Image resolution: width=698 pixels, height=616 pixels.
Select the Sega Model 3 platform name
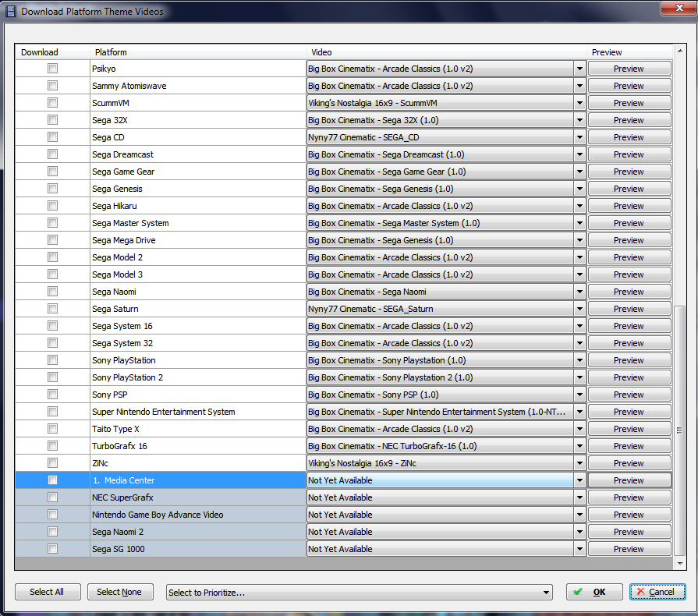pyautogui.click(x=118, y=274)
